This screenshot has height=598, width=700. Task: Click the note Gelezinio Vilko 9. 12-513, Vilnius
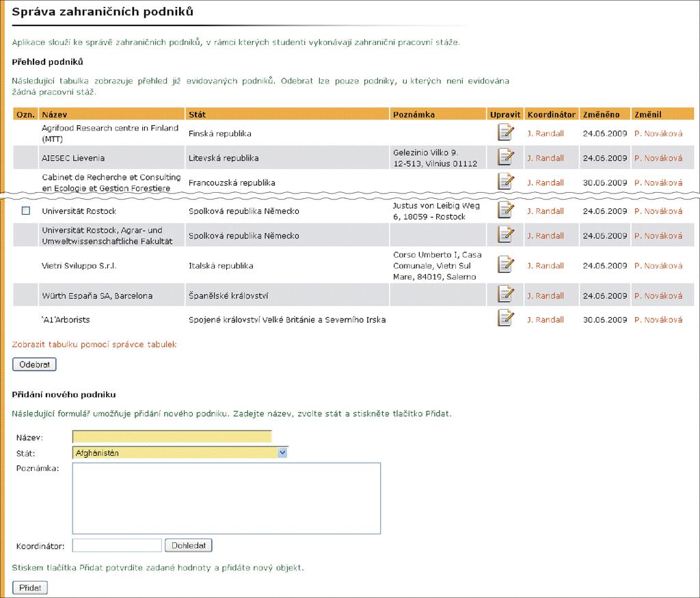435,158
